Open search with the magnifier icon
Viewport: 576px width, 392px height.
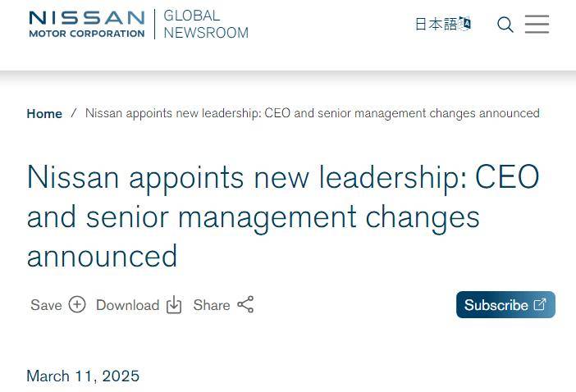[505, 25]
